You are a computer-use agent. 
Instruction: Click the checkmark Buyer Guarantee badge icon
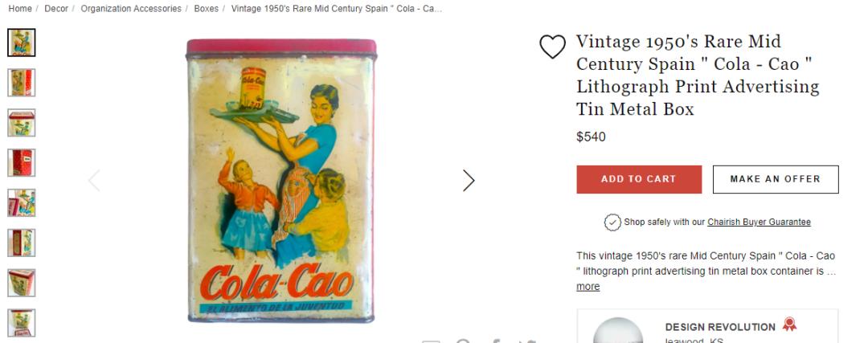(612, 222)
